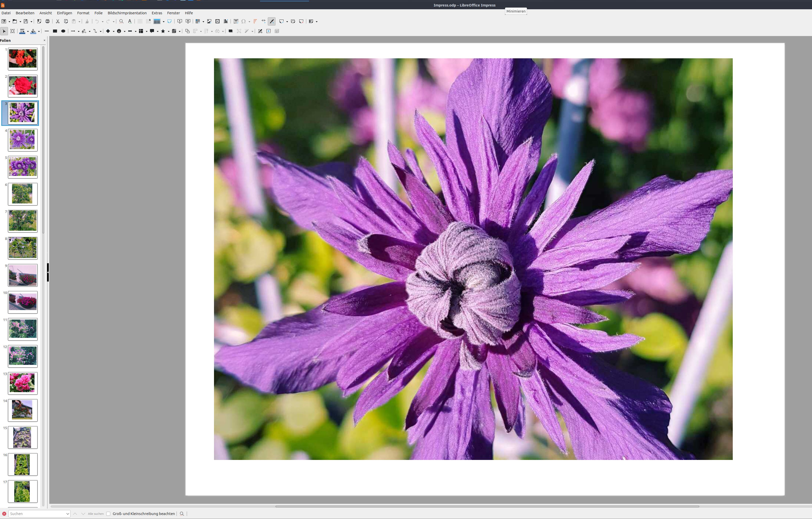812x519 pixels.
Task: Enable 'Groß- und Kleinschreibung beachten' checkbox
Action: pyautogui.click(x=108, y=513)
